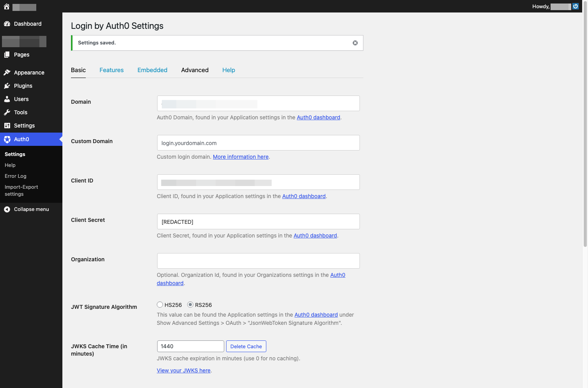The width and height of the screenshot is (588, 388).
Task: Click the Collapse menu arrow icon
Action: [7, 209]
